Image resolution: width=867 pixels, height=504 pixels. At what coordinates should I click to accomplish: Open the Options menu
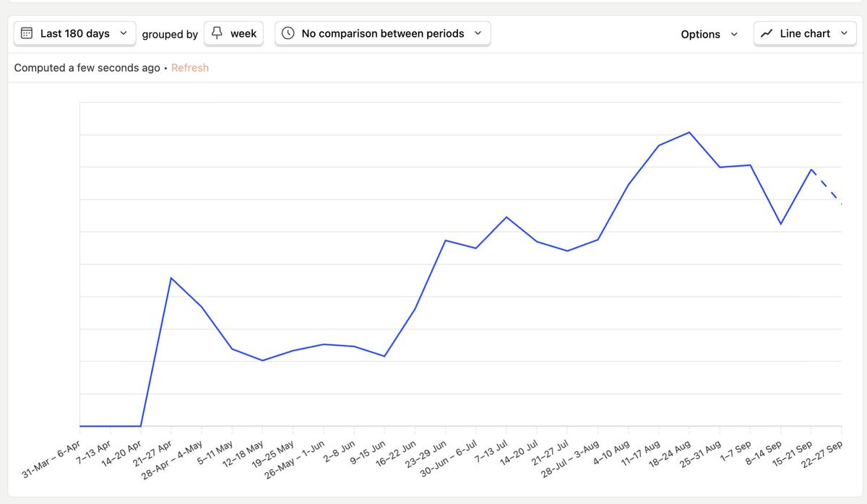[709, 34]
